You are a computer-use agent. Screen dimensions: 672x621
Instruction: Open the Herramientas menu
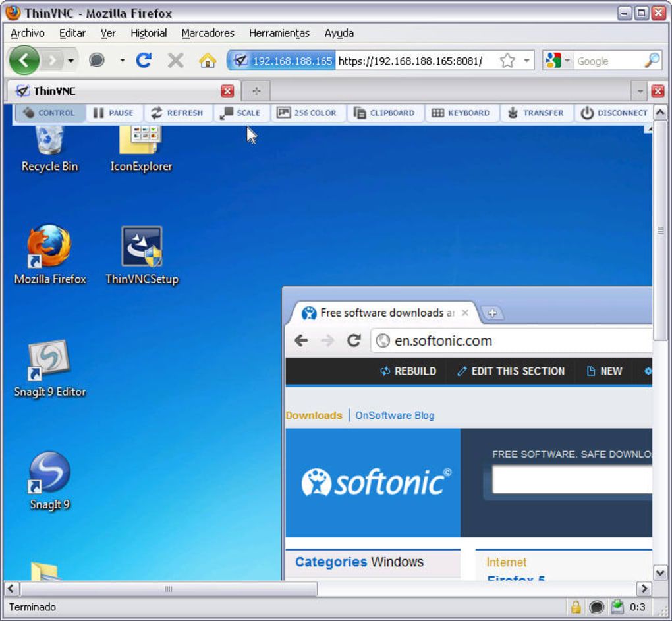point(279,33)
